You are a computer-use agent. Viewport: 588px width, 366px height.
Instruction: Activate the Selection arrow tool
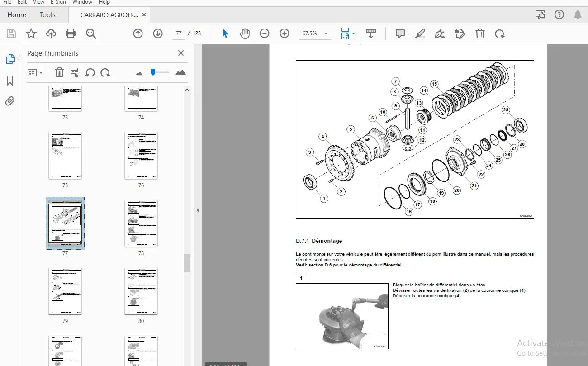[x=225, y=33]
